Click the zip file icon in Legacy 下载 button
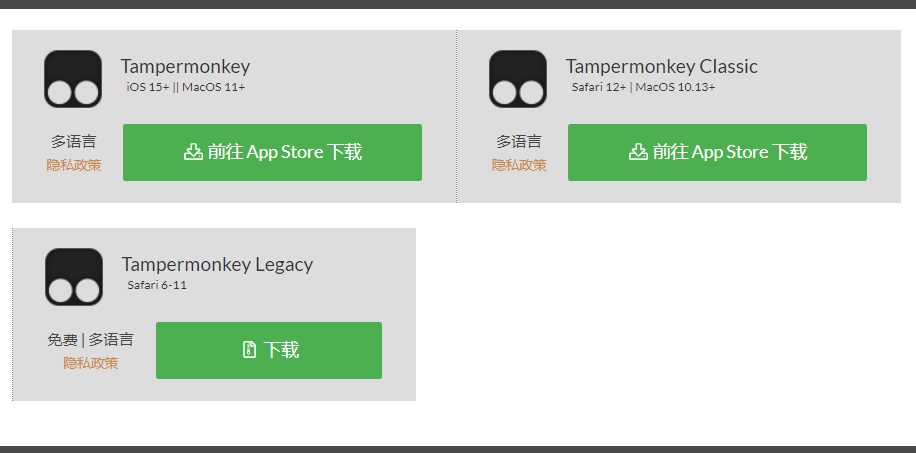 click(249, 350)
